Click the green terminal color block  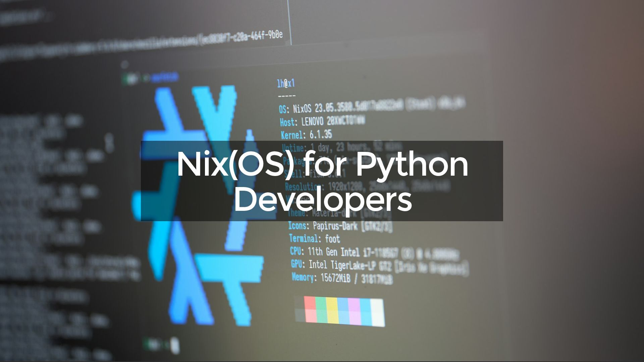coord(321,310)
